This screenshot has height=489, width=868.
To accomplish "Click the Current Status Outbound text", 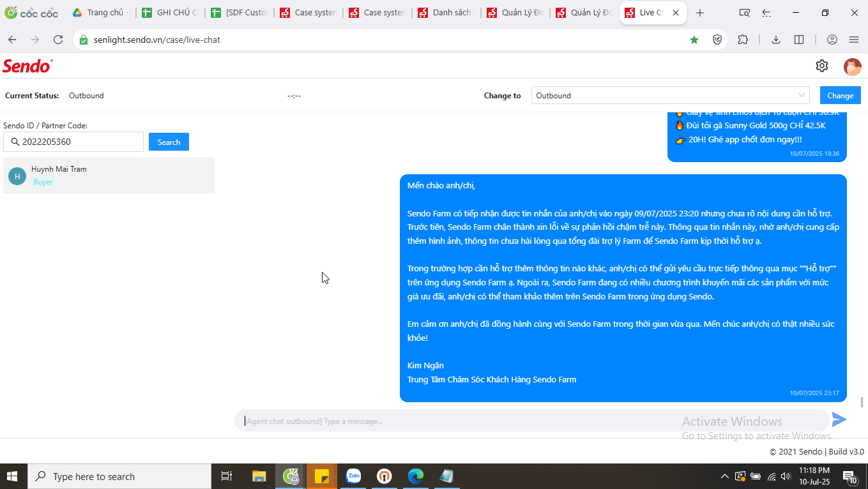I will click(x=86, y=96).
